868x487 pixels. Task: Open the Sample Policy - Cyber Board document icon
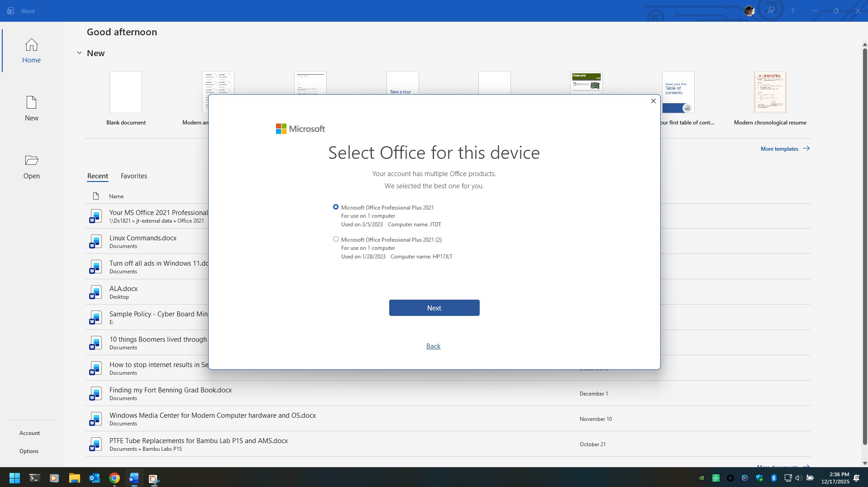pyautogui.click(x=95, y=317)
